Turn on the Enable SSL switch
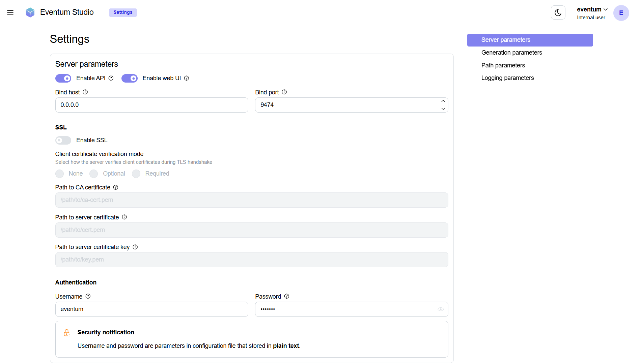Viewport: 641px width, 364px height. tap(63, 140)
